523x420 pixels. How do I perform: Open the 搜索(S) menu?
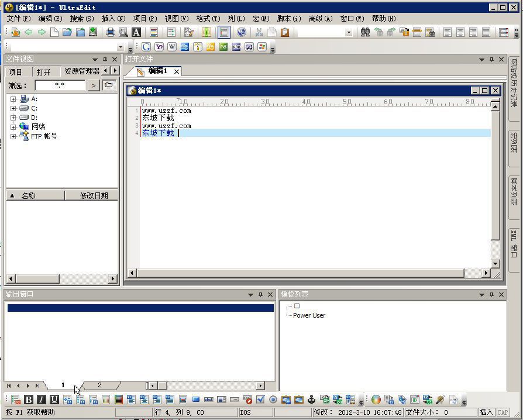82,19
